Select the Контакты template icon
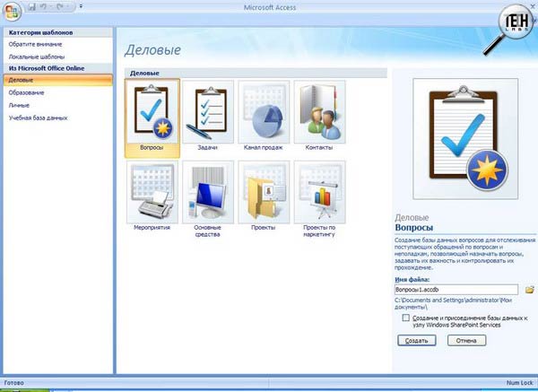Viewport: 538px width, 392px height. (x=319, y=111)
